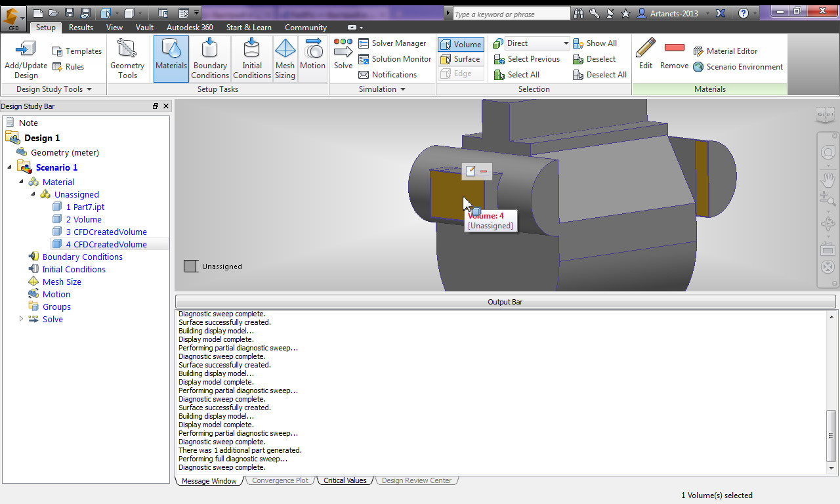Open Geometry Tools

click(x=127, y=59)
